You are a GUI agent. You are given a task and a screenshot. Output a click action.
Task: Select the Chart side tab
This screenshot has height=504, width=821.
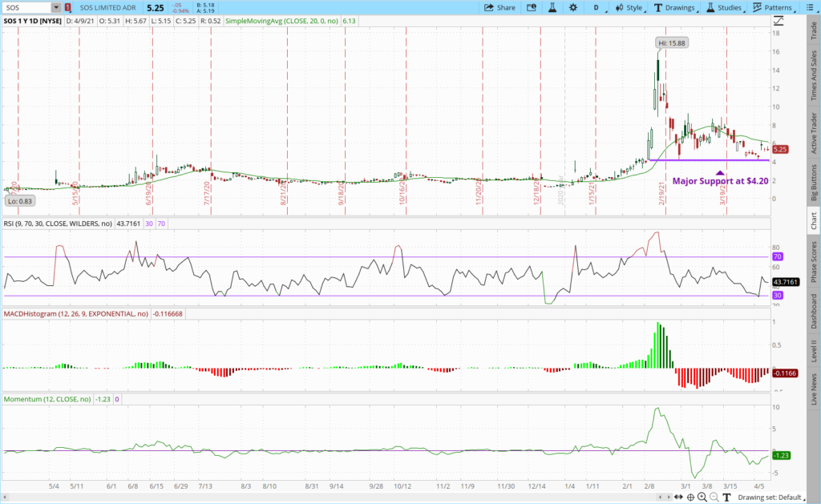[814, 220]
